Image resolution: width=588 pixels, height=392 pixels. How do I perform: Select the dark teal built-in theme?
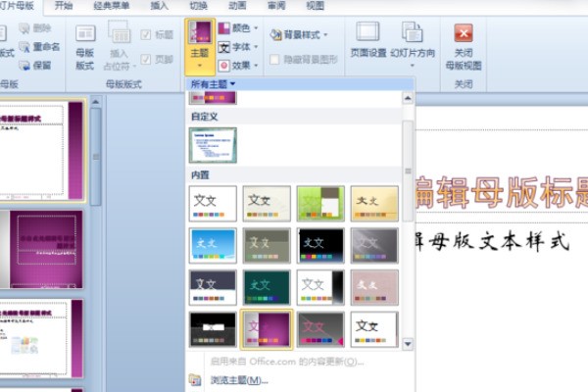267,288
